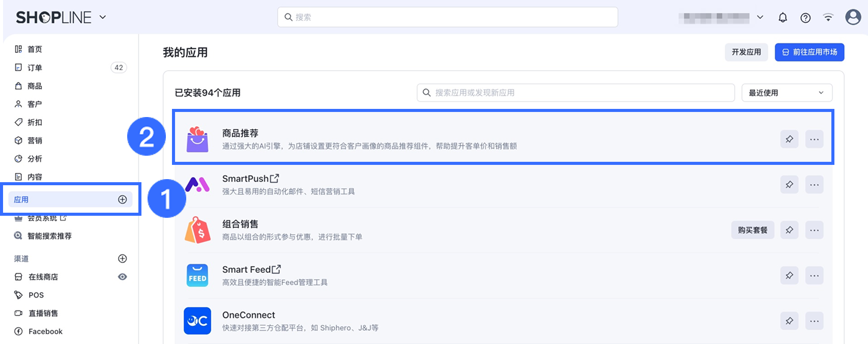Click the 开发应用 button
This screenshot has height=344, width=868.
(x=746, y=52)
